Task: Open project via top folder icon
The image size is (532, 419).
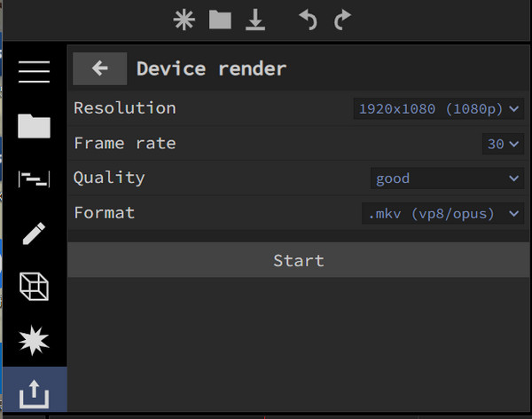Action: tap(220, 20)
